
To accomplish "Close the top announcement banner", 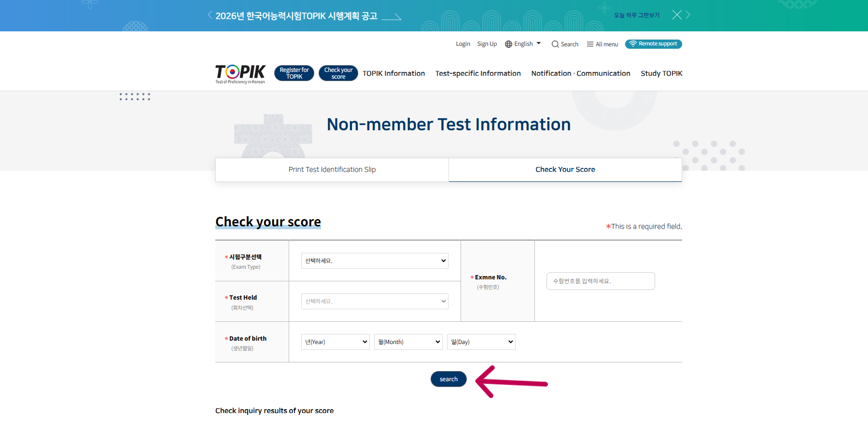I will [677, 15].
